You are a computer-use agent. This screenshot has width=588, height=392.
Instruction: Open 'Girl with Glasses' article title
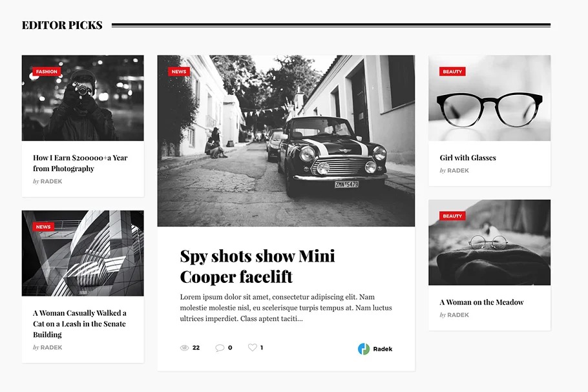point(468,158)
